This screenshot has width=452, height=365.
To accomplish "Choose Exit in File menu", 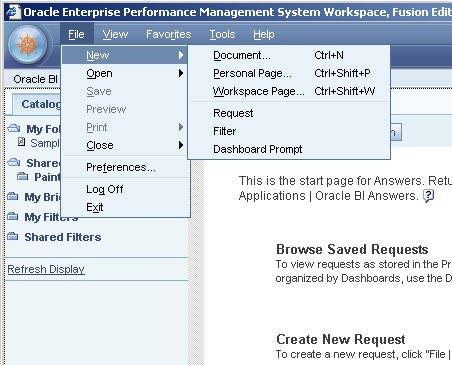I will point(125,207).
